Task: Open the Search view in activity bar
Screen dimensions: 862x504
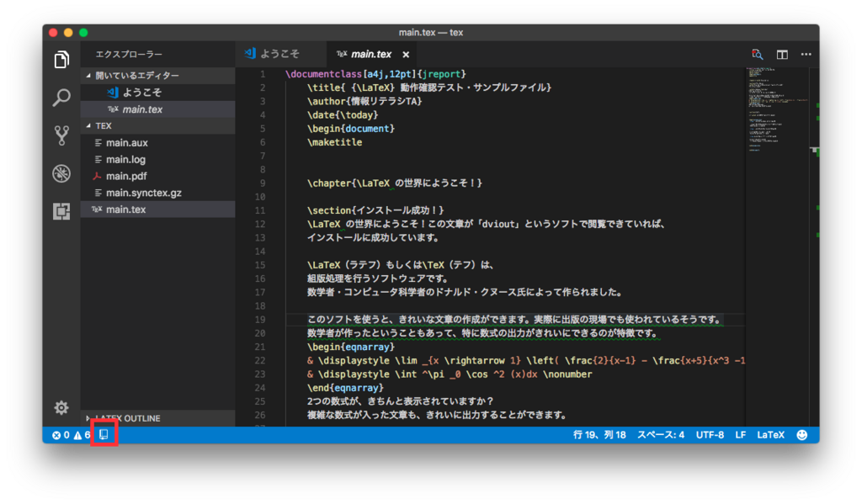Action: [61, 98]
